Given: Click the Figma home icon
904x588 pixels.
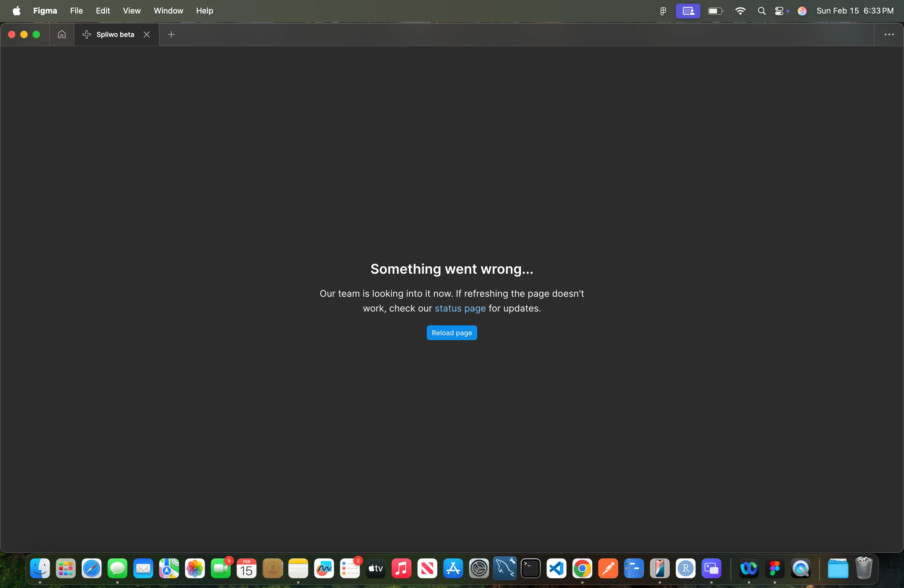Looking at the screenshot, I should coord(61,34).
